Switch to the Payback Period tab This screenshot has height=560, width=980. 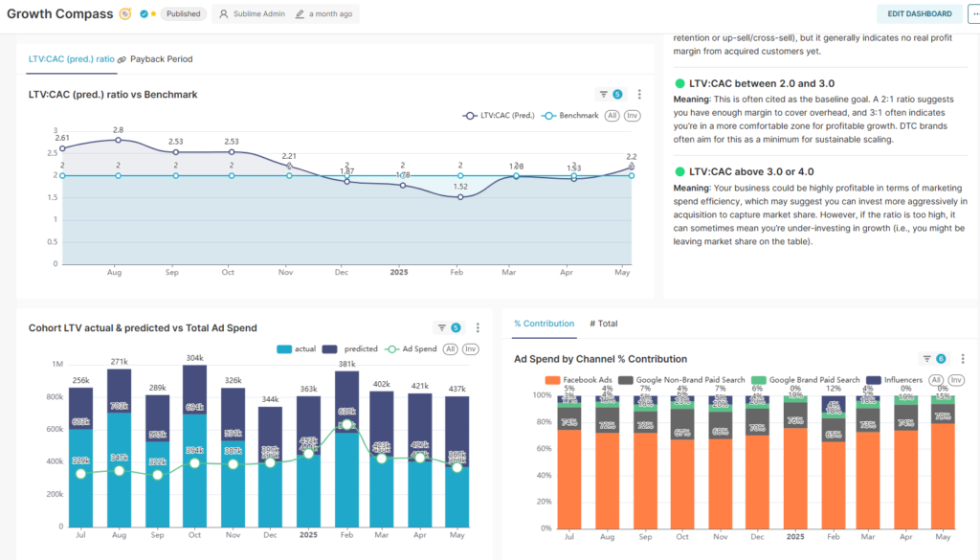tap(161, 59)
